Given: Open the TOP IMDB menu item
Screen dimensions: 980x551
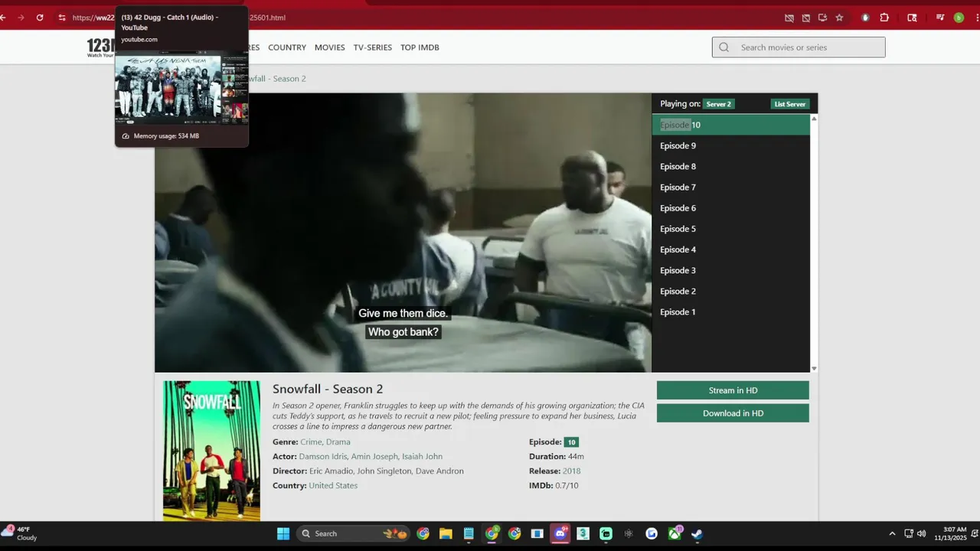Looking at the screenshot, I should pyautogui.click(x=420, y=47).
